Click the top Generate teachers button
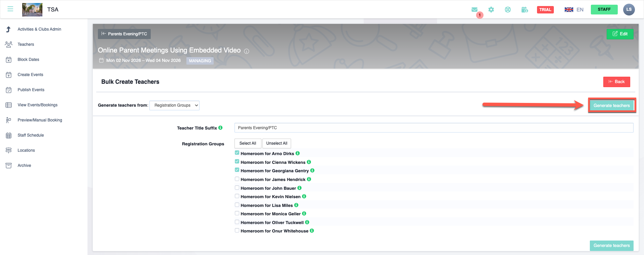Screen dimensions: 644x255 point(611,106)
